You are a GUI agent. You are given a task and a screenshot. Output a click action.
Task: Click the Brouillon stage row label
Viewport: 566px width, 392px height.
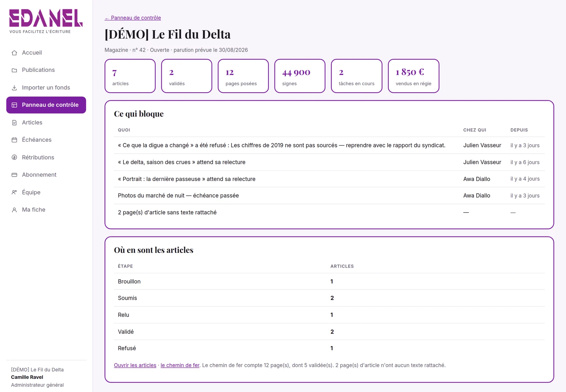(129, 282)
